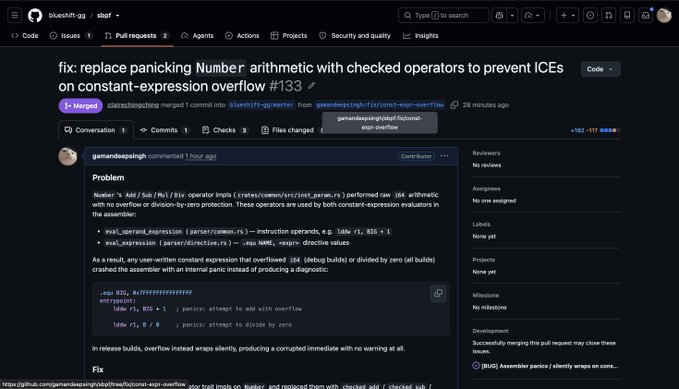Open the Pull requests repository tab
The width and height of the screenshot is (679, 389).
136,36
